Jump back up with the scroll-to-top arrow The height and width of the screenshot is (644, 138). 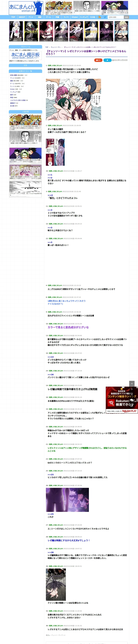click(x=132, y=383)
